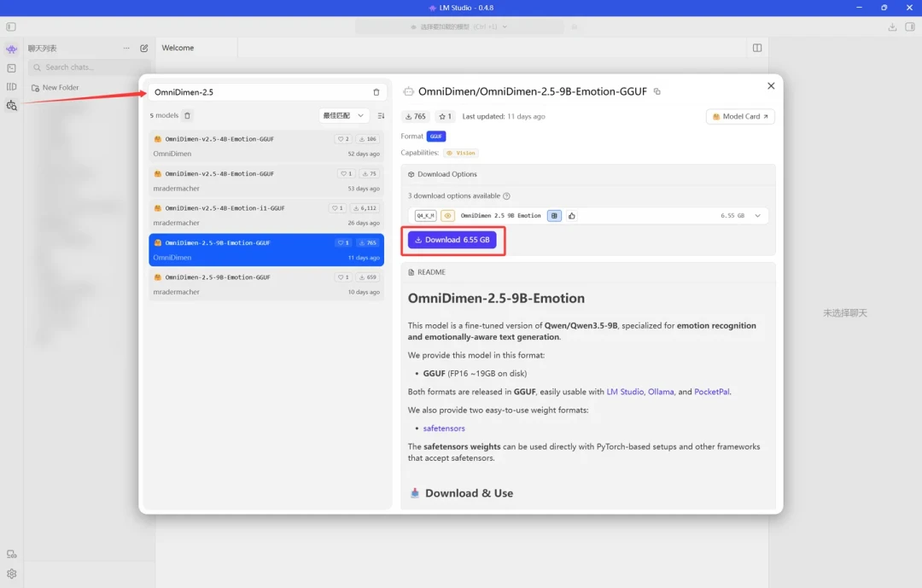Close the model search dialog
The width and height of the screenshot is (922, 588).
click(x=771, y=86)
